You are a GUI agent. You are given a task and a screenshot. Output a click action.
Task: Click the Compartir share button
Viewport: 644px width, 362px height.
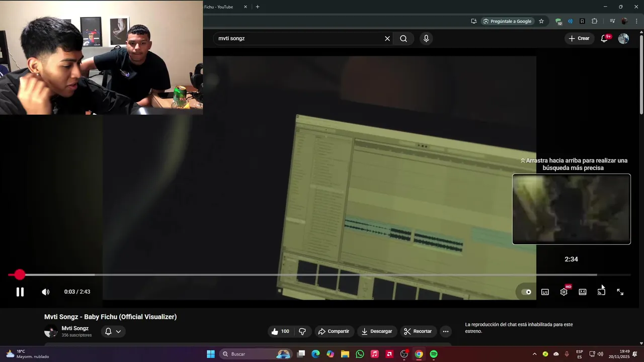[334, 331]
